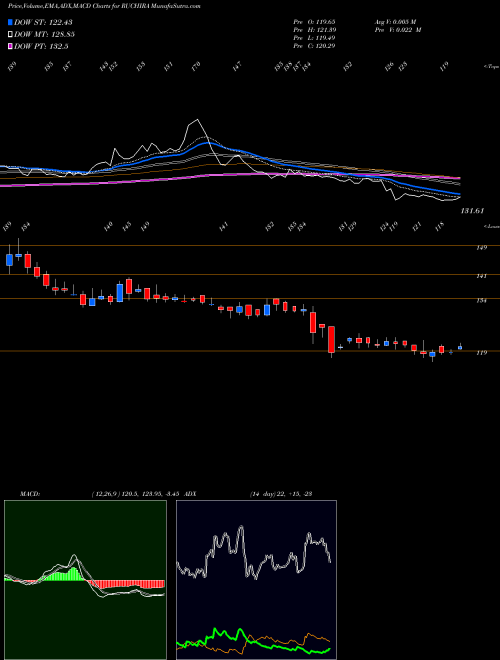Click the 'Pre C: 120.29' close value
Screen dimensions: 500x660
point(314,45)
